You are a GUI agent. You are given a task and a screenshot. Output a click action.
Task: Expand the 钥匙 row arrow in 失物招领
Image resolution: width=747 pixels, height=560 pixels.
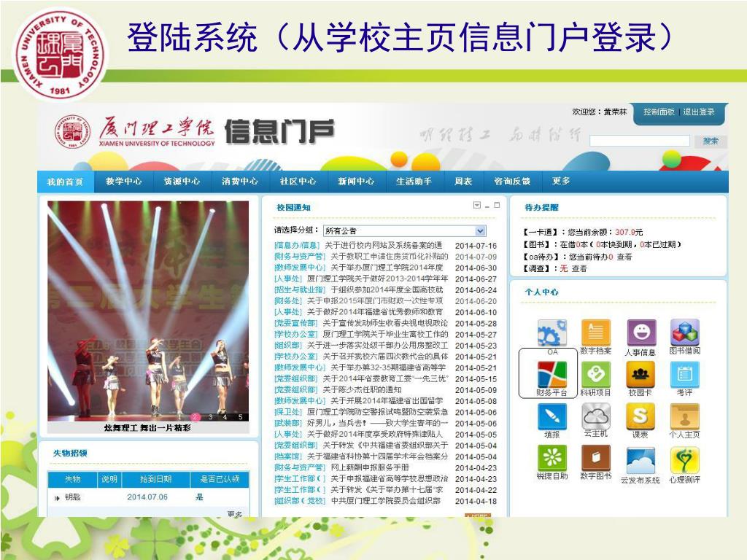point(57,497)
